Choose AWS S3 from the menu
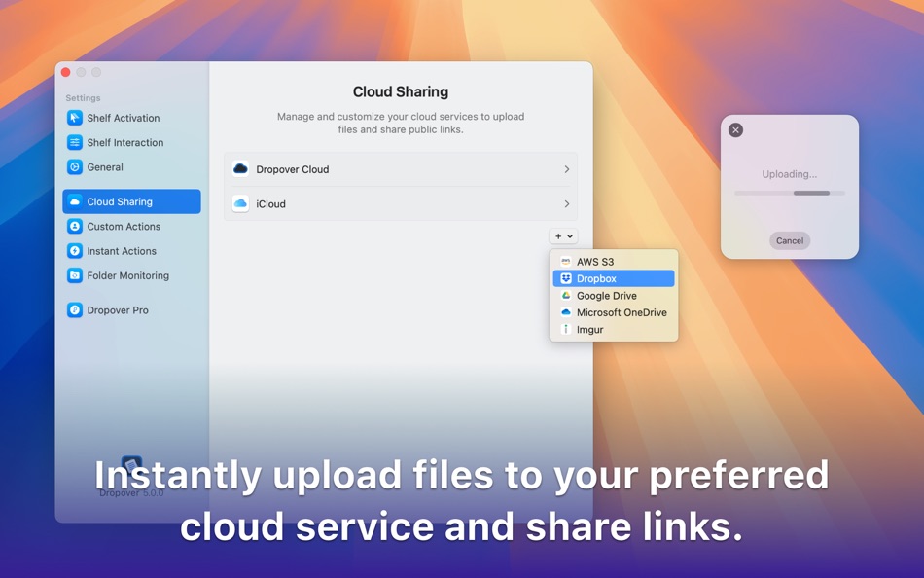The height and width of the screenshot is (578, 924). tap(614, 262)
